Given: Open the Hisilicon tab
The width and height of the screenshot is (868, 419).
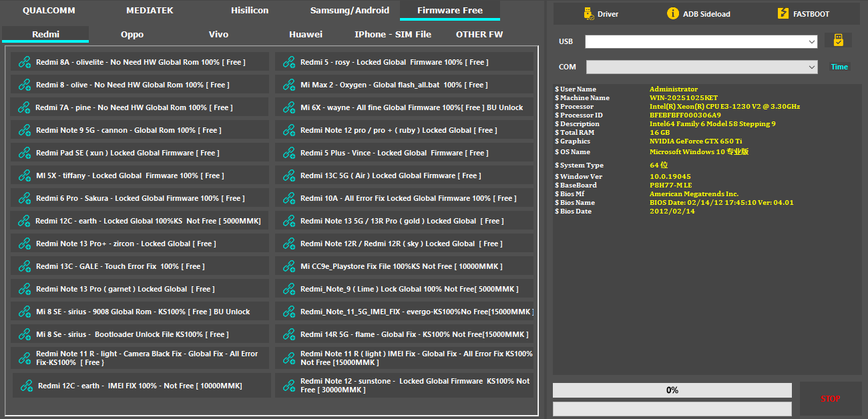Looking at the screenshot, I should (250, 11).
